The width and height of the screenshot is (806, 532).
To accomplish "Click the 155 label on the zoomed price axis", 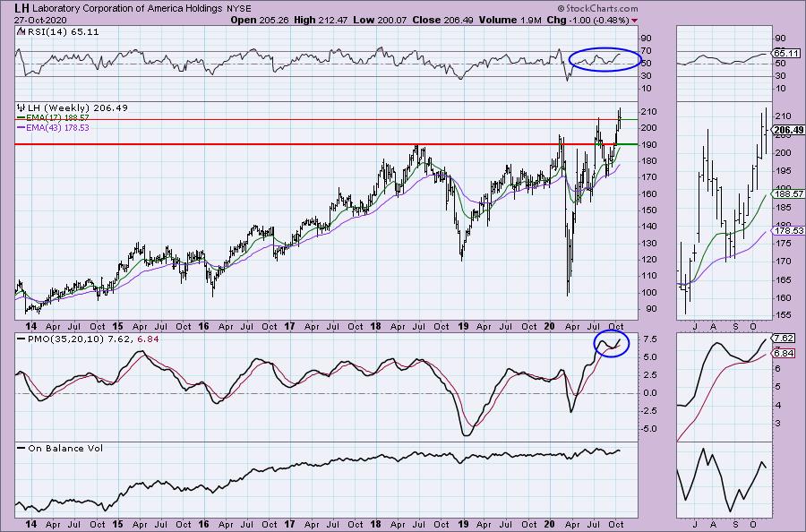I will [x=783, y=314].
